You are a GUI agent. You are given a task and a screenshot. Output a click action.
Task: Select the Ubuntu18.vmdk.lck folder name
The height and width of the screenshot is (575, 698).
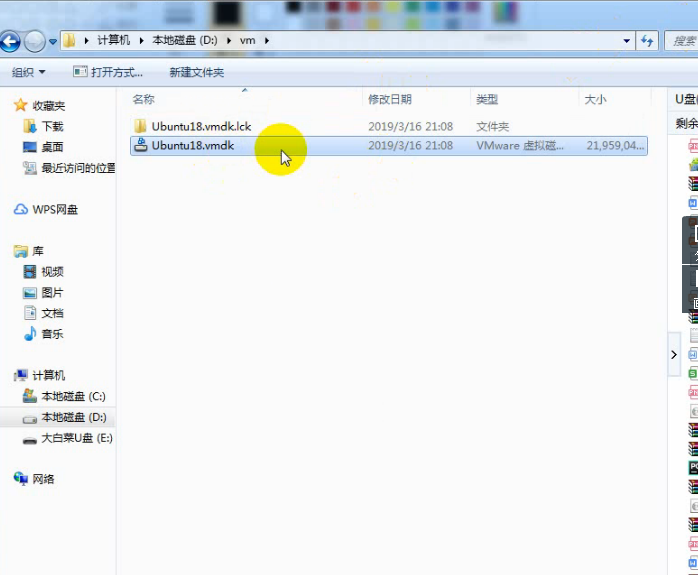[x=201, y=126]
